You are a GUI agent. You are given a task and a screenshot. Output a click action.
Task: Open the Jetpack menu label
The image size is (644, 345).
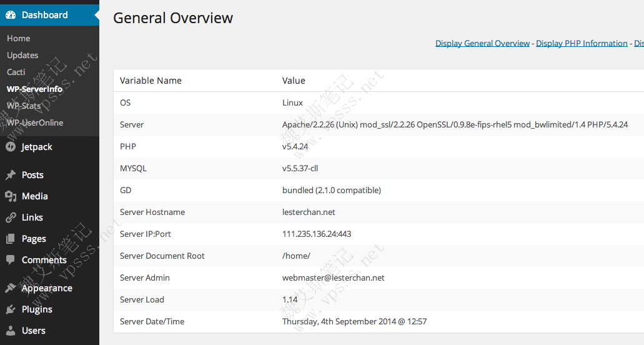tap(37, 147)
